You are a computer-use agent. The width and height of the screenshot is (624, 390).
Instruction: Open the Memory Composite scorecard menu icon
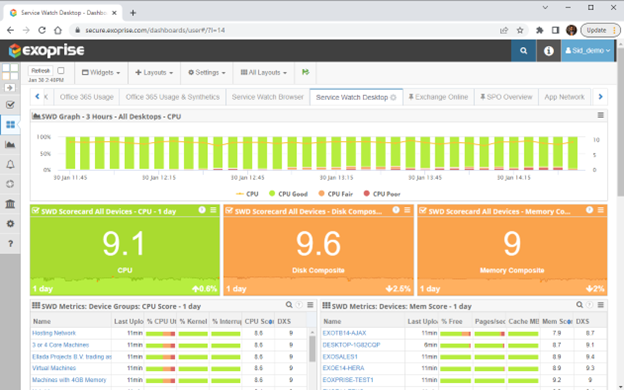[x=601, y=210]
